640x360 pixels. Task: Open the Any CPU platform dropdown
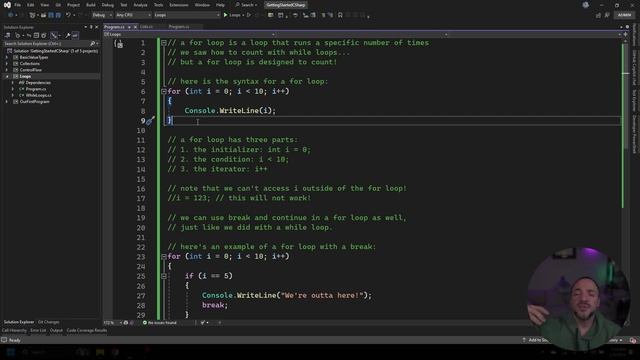(x=133, y=15)
